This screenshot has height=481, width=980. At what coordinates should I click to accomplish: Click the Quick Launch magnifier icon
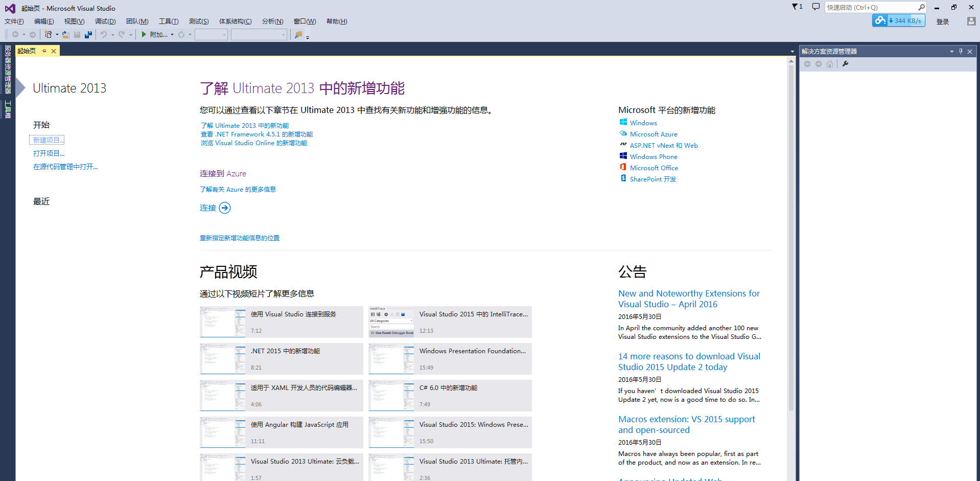(921, 7)
